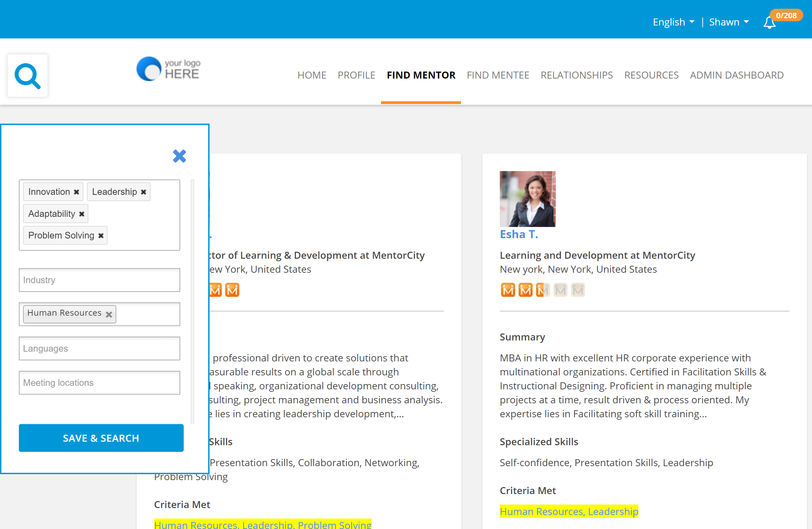Remove the Innovation skill tag

pyautogui.click(x=76, y=192)
